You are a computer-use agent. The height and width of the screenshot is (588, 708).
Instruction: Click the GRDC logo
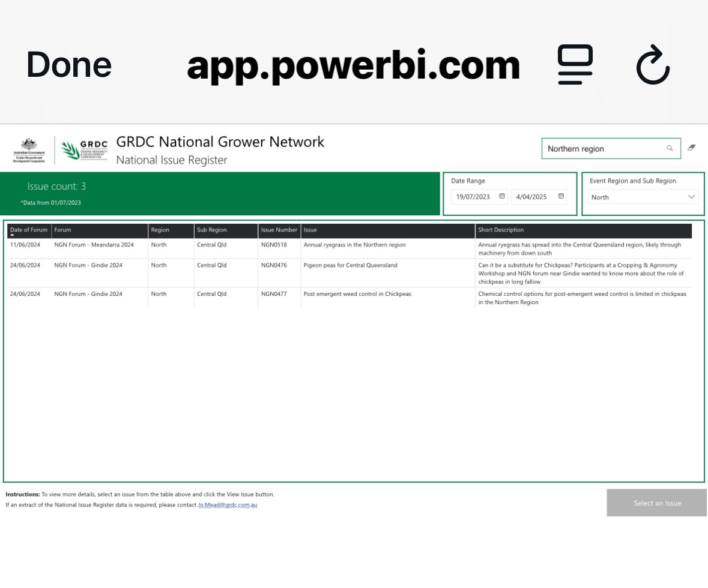tap(85, 150)
